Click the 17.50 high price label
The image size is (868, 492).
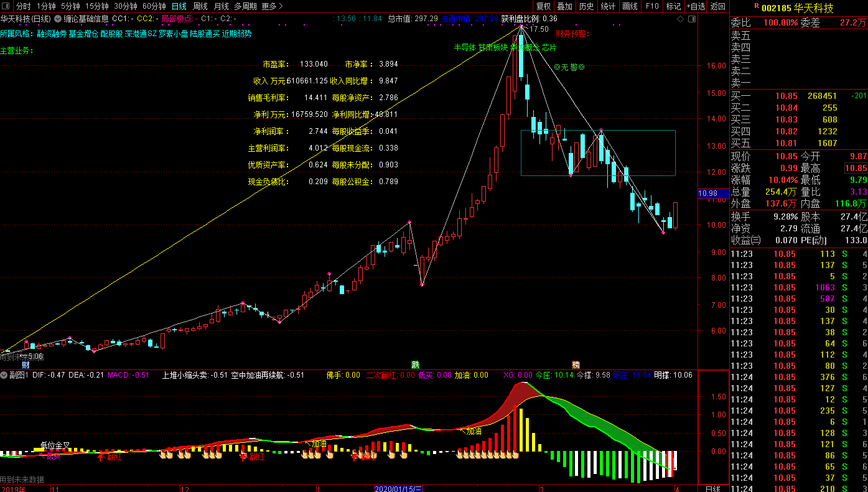[x=539, y=29]
